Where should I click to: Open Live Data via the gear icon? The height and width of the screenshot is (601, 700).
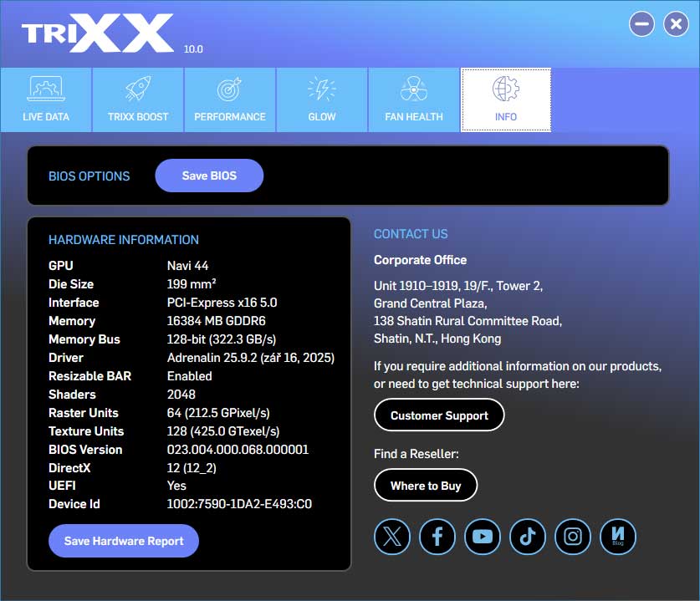pos(45,88)
